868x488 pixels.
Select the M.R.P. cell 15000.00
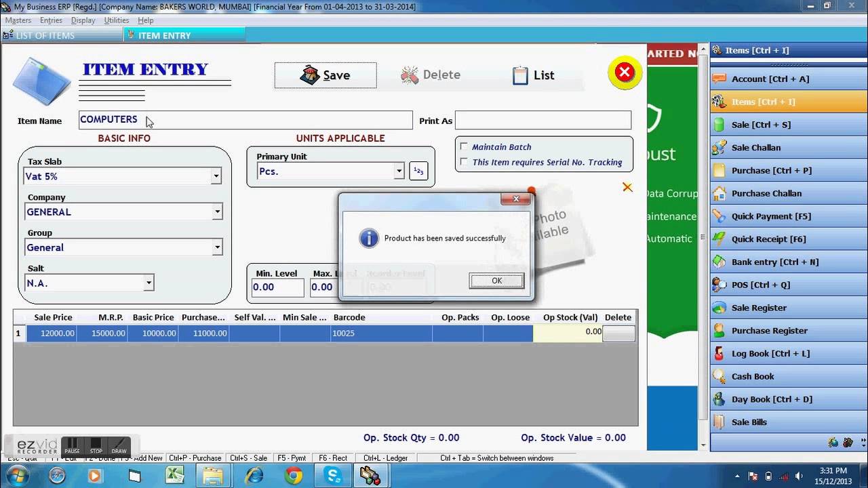coord(102,333)
